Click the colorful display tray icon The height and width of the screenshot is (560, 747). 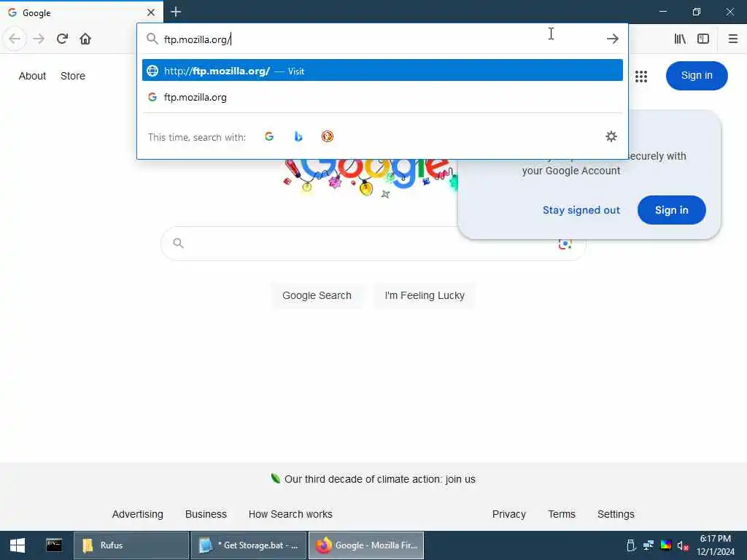coord(665,545)
